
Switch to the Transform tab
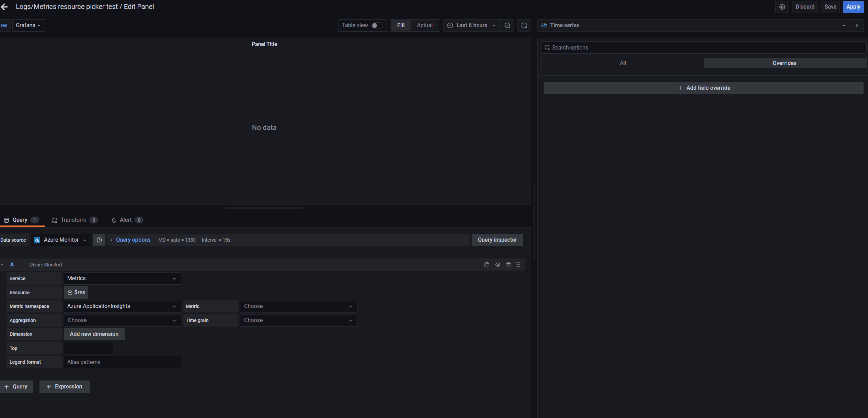coord(73,220)
